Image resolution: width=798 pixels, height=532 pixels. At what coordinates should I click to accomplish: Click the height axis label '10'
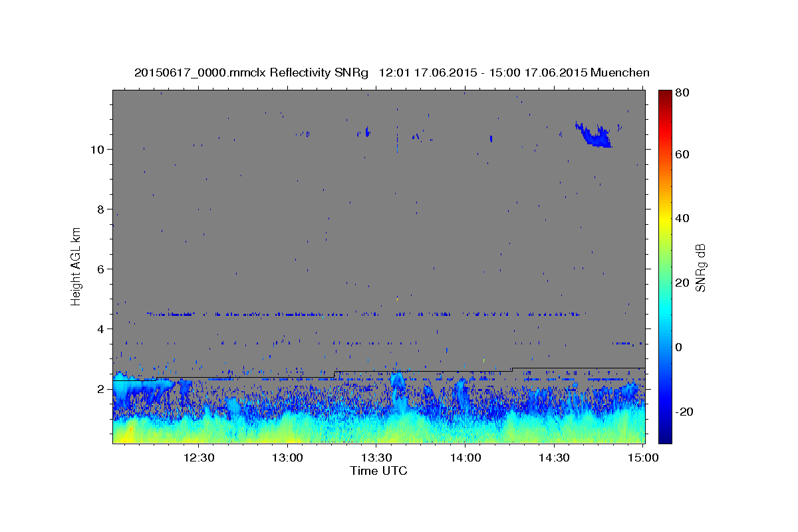[x=96, y=149]
